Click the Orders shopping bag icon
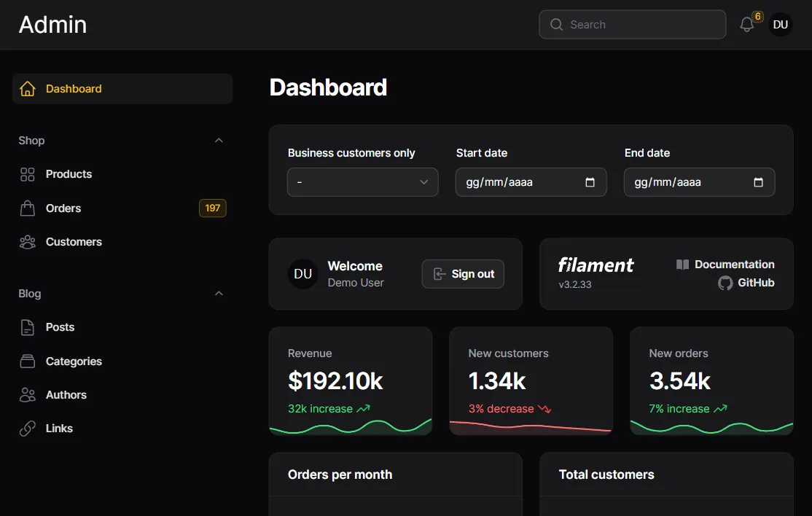Viewport: 812px width, 516px height. point(28,208)
